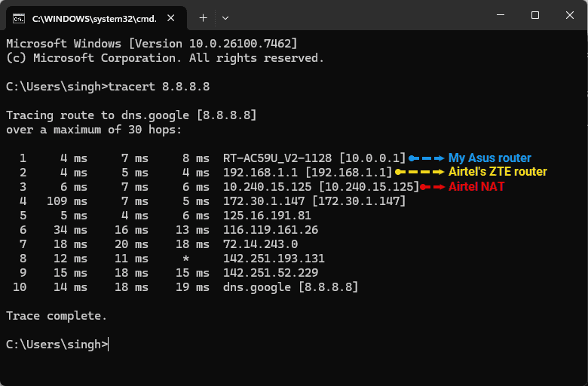This screenshot has height=386, width=588.
Task: Place cursor at the last C:\Users\singh> prompt
Action: [109, 345]
